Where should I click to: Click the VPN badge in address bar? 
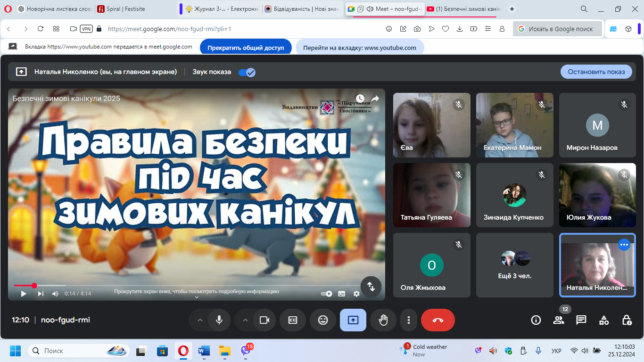86,29
